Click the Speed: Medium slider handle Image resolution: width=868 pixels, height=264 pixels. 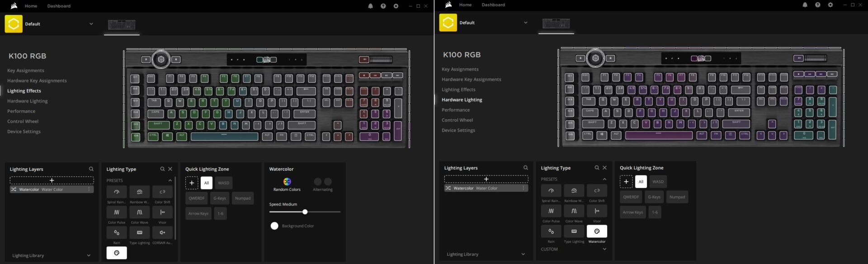pyautogui.click(x=305, y=212)
